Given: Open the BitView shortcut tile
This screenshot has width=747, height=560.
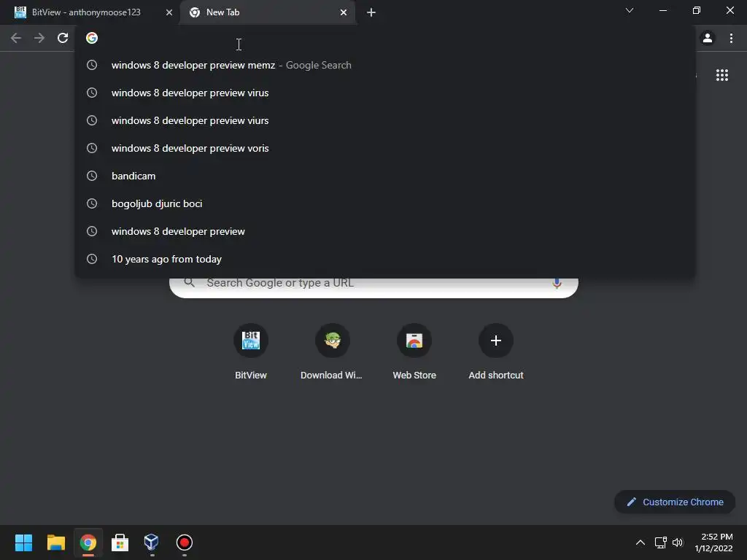Looking at the screenshot, I should tap(251, 352).
